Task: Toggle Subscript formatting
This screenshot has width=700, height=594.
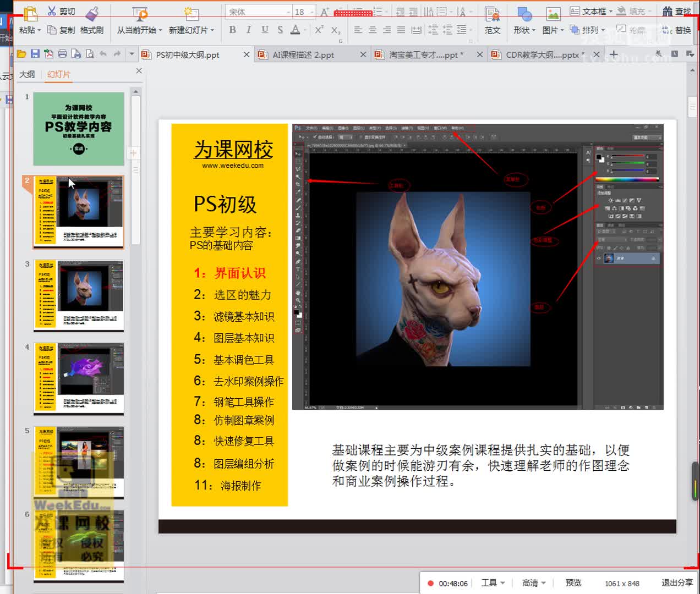Action: click(336, 30)
